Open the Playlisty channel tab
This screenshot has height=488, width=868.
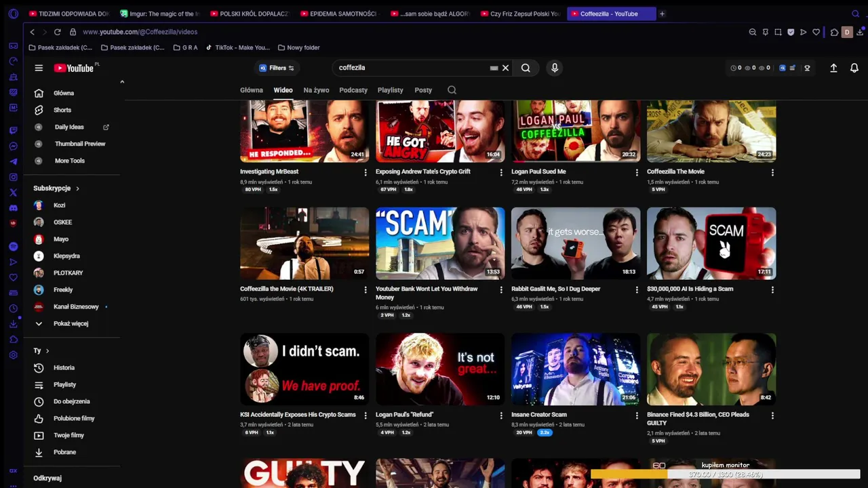390,90
